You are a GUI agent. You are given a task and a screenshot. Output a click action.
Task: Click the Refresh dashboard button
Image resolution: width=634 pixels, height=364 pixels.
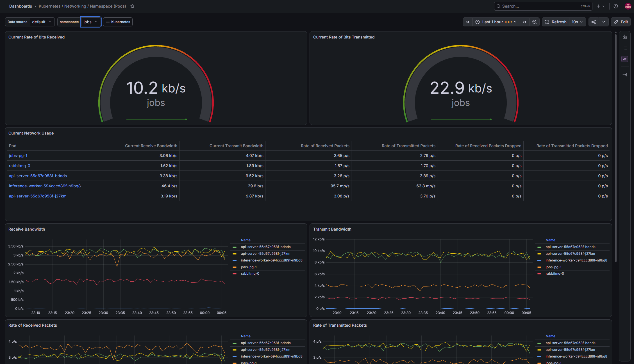[556, 22]
